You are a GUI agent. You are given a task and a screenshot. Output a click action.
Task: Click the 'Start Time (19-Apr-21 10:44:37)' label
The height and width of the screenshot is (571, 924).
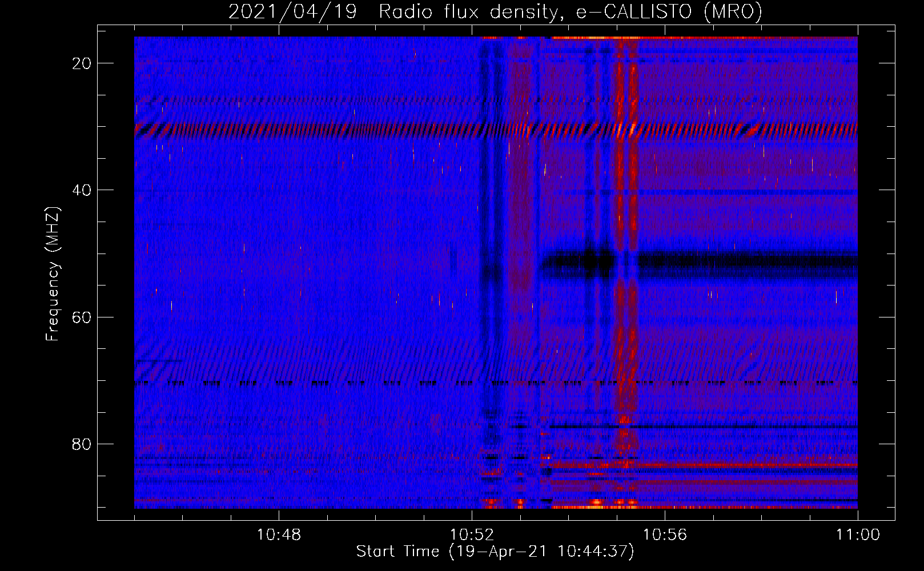coord(495,552)
